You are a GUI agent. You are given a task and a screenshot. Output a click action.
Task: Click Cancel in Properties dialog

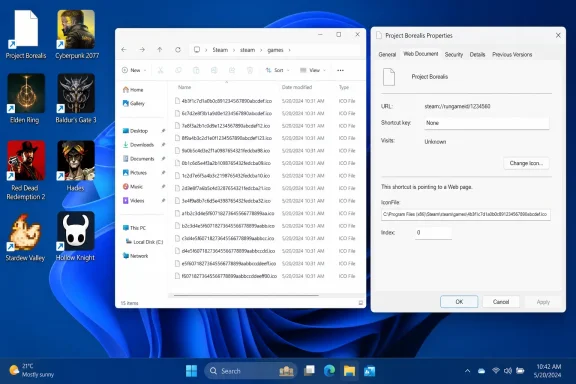coord(501,302)
